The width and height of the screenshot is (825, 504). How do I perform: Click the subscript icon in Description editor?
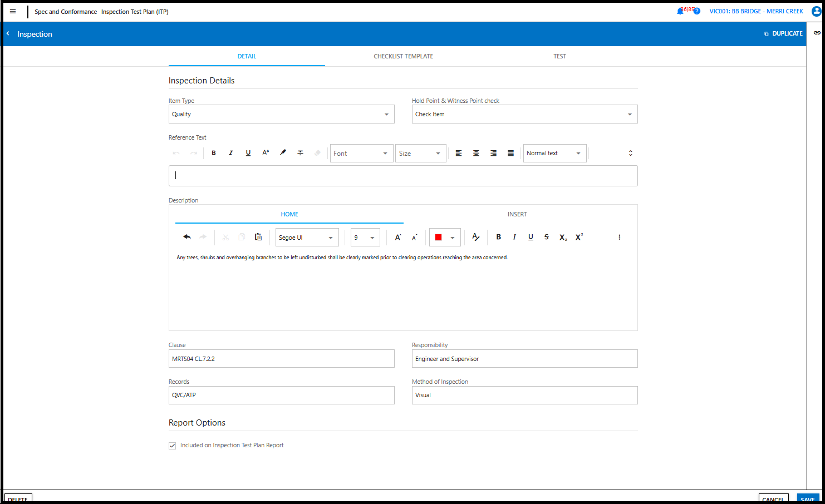563,236
